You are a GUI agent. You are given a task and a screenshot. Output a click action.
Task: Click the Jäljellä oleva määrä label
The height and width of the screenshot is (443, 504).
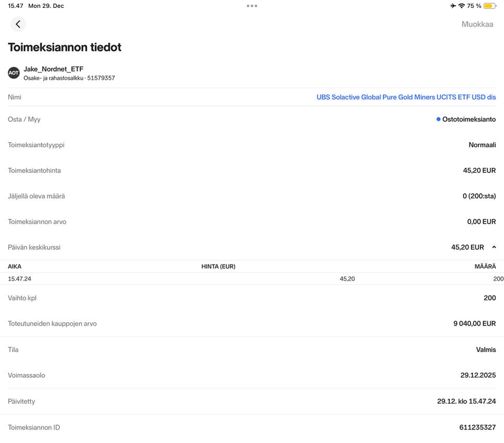(36, 196)
